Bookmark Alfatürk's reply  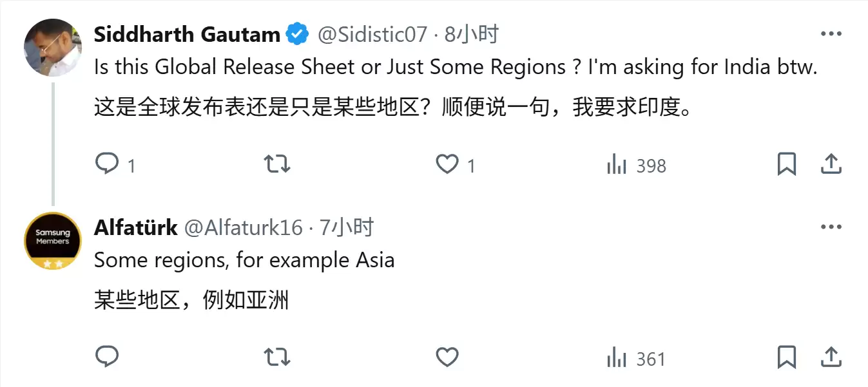786,356
